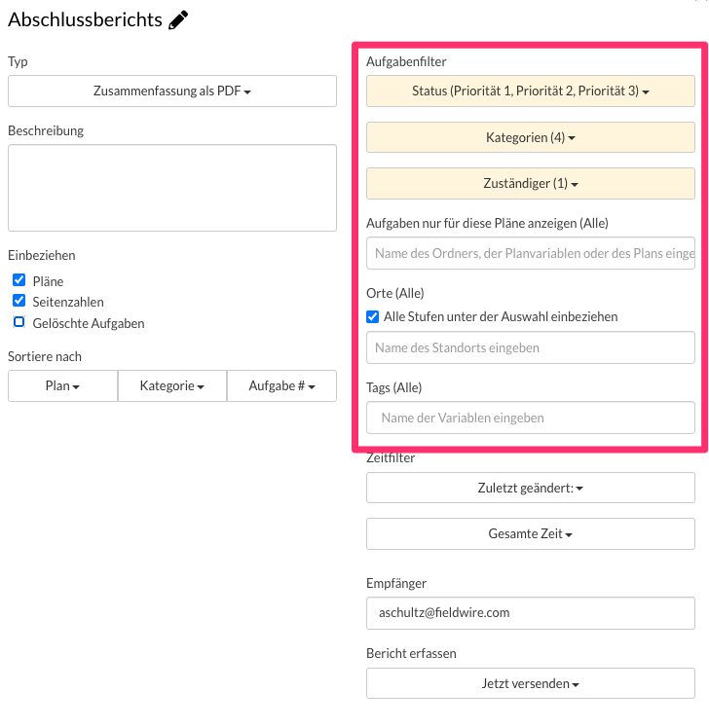The image size is (709, 728).
Task: Open the Kategorien (4) filter dropdown
Action: click(530, 137)
